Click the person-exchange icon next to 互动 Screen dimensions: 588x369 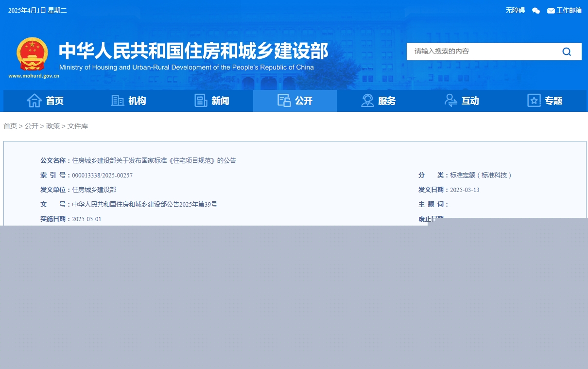(450, 101)
